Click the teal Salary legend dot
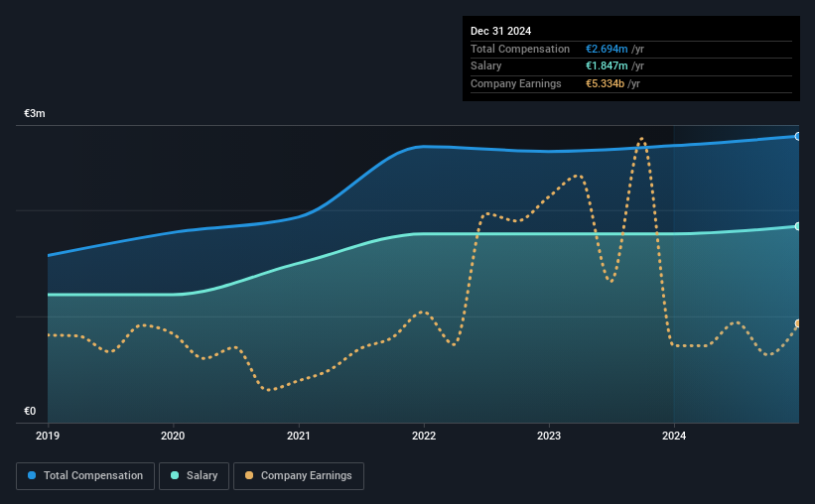The image size is (815, 504). [175, 475]
